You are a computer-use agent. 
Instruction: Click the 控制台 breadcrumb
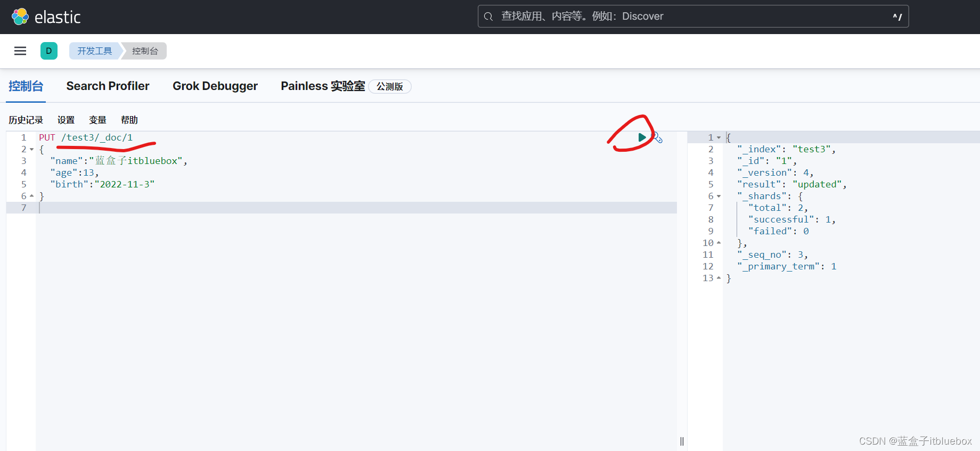(145, 51)
